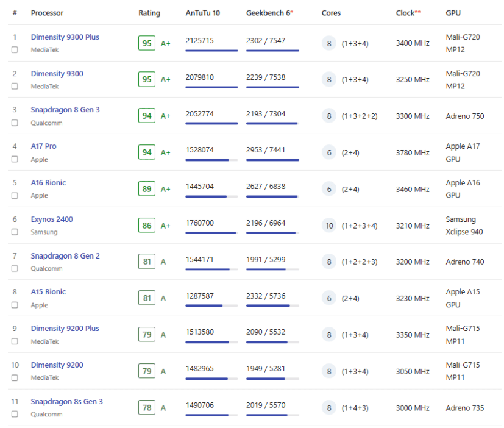Click the 6 cores badge for A16 Bionic

click(329, 189)
